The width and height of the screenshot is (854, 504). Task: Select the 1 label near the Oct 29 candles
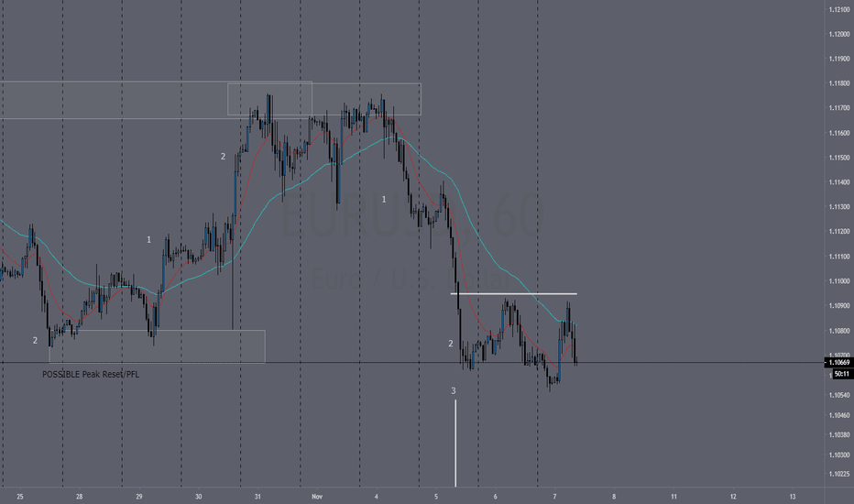pyautogui.click(x=148, y=240)
